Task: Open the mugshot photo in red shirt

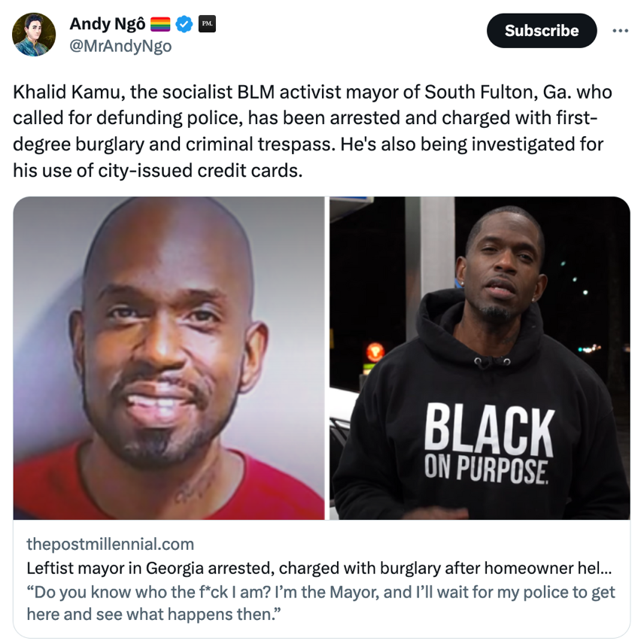Action: coord(169,358)
